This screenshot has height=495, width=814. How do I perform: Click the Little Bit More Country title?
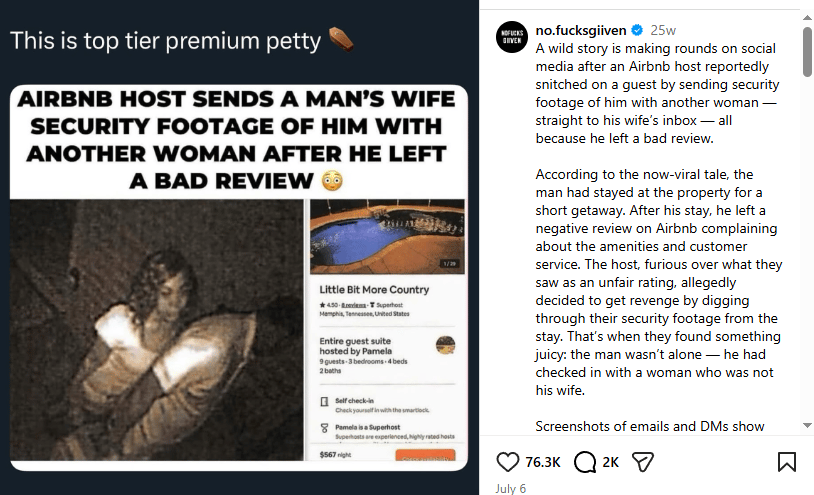click(x=374, y=290)
